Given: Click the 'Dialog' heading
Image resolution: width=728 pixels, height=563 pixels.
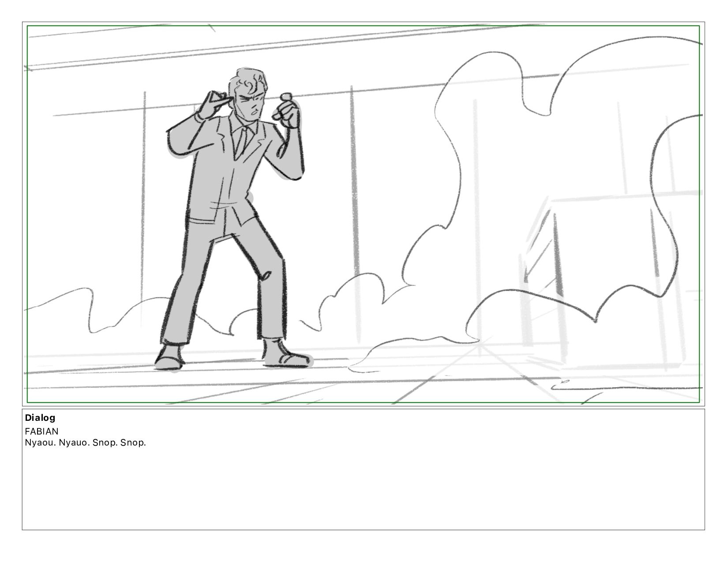Looking at the screenshot, I should click(40, 418).
